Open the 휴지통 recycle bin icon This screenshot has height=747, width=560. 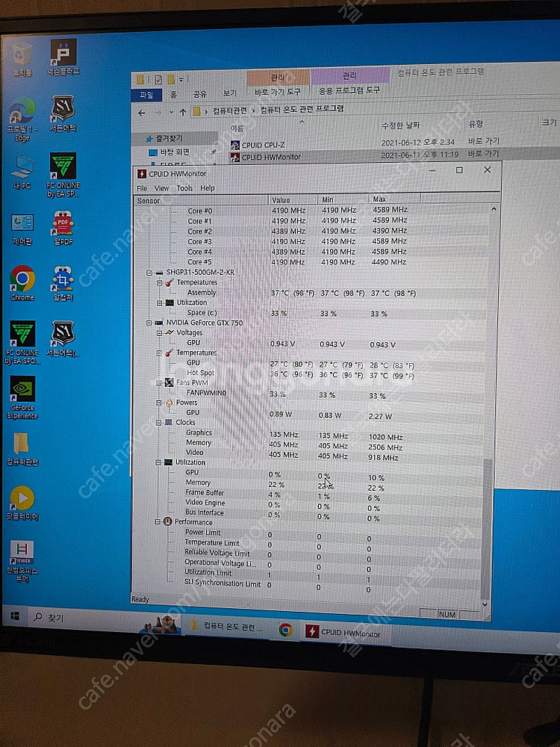click(22, 54)
